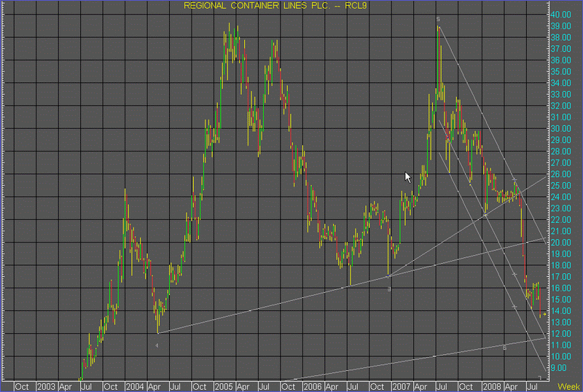Viewport: 583px width, 392px height.
Task: Click the 32.00 price axis label
Action: click(560, 106)
